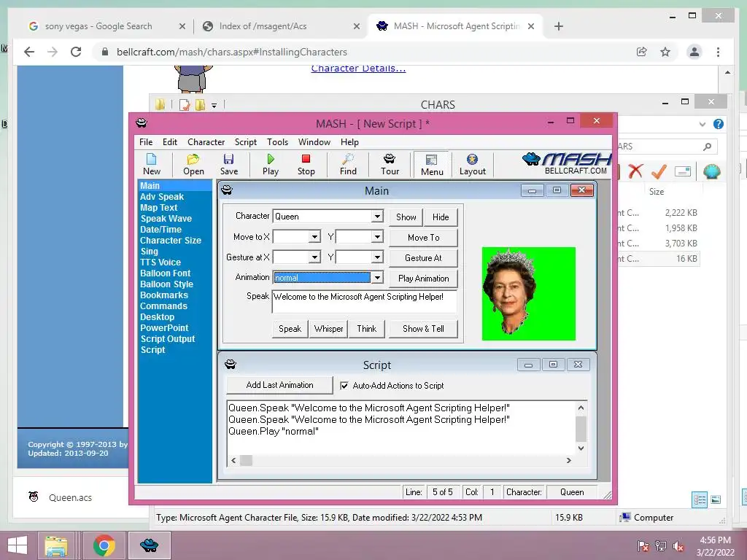
Task: Click the rename icon in CHARS window toolbar
Action: (683, 171)
